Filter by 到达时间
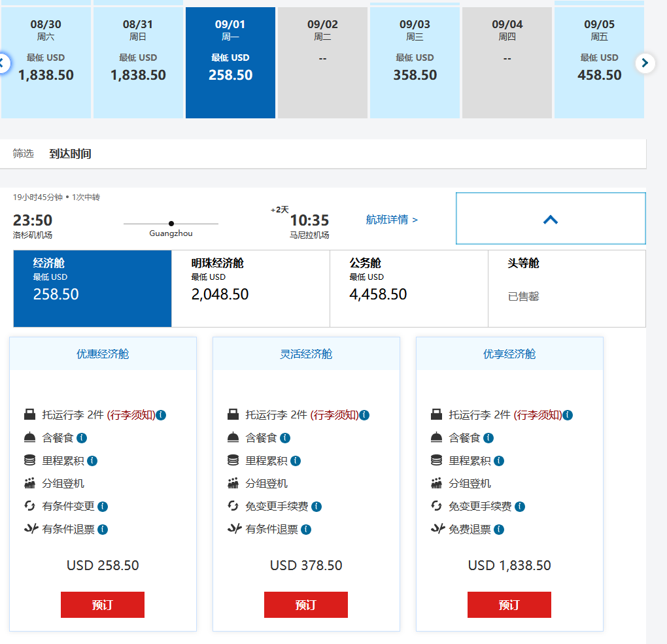This screenshot has width=667, height=644. coord(70,154)
